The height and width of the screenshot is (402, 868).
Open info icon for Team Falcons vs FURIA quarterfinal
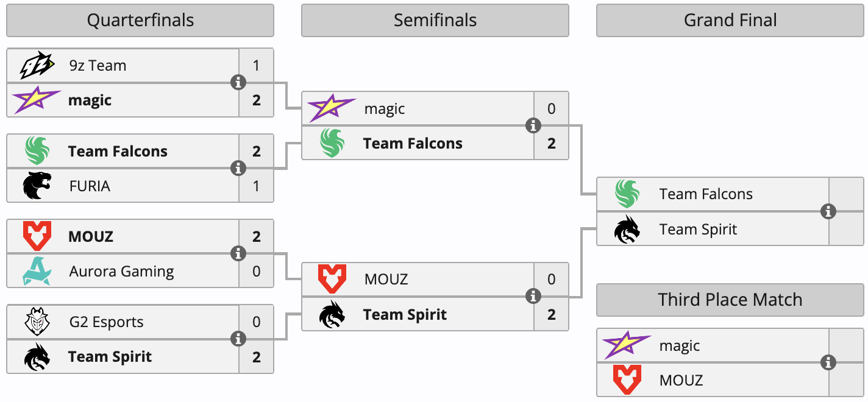pyautogui.click(x=238, y=168)
